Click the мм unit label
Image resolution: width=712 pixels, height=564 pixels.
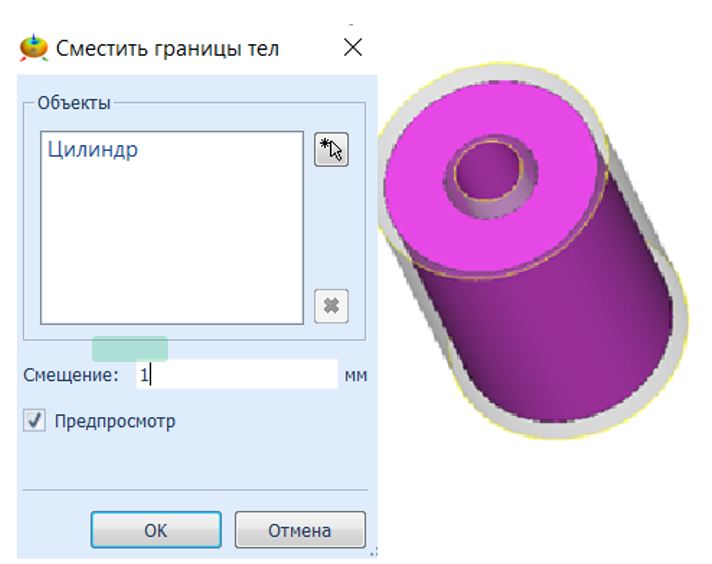(356, 376)
